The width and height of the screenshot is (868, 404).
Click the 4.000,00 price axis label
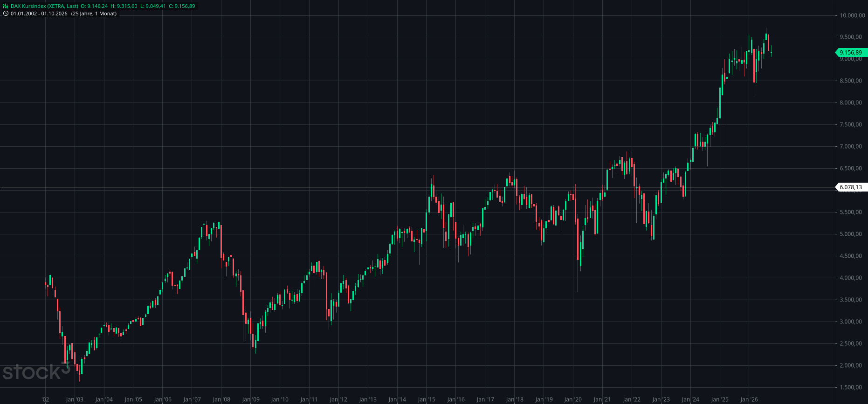click(x=851, y=278)
